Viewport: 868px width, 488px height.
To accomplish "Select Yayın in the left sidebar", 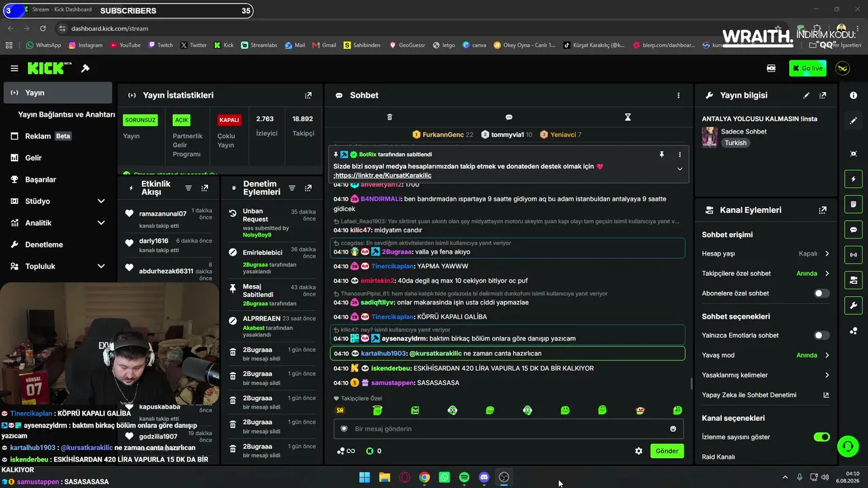I will (58, 93).
